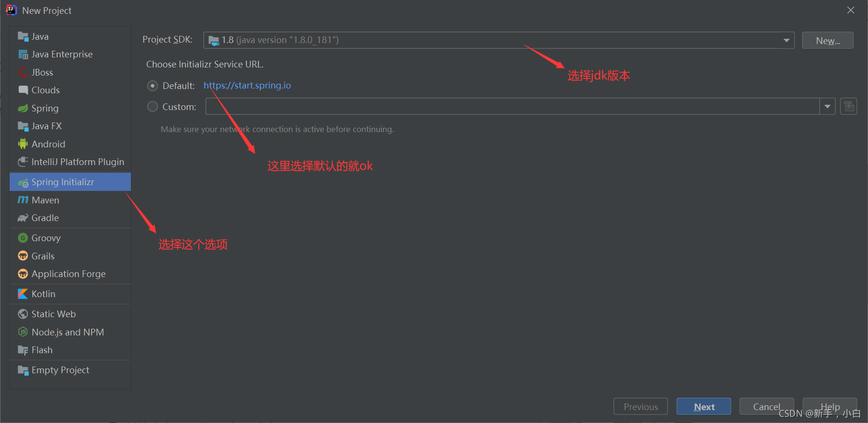The width and height of the screenshot is (868, 423).
Task: Click the blue Maven m icon
Action: click(23, 200)
